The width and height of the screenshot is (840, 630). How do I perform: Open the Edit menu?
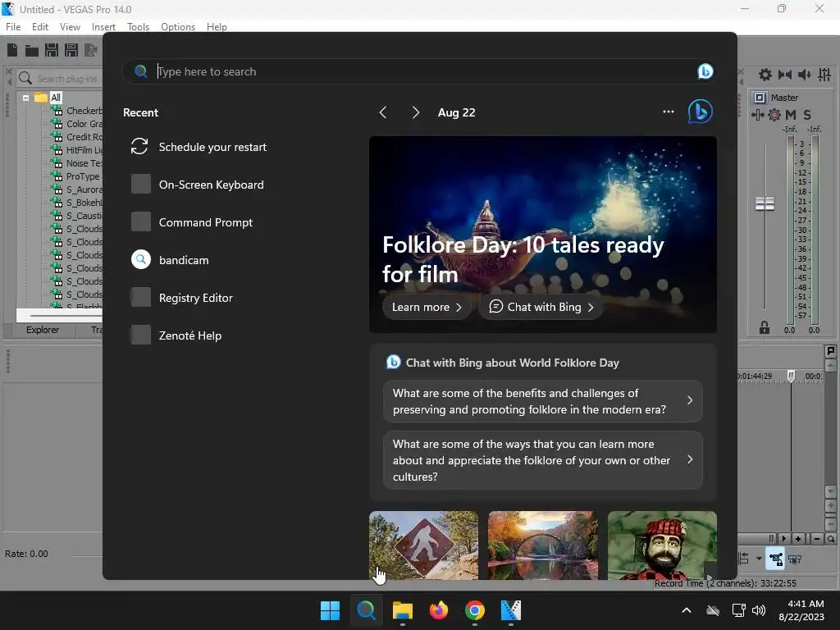point(40,27)
